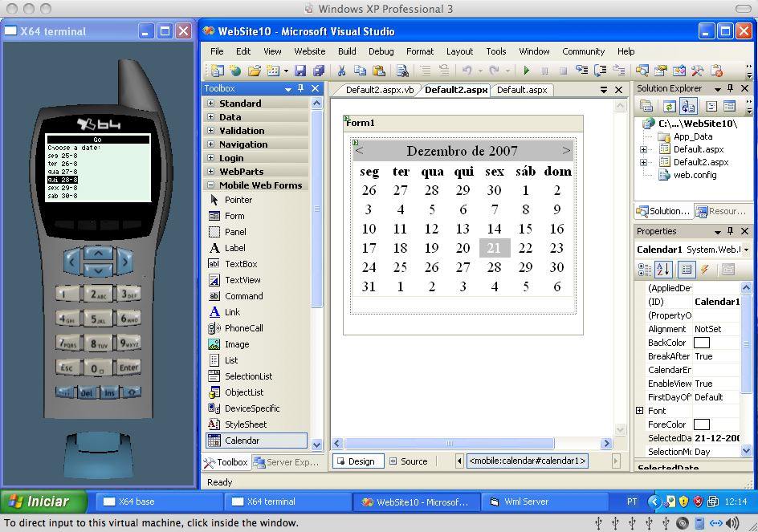Open the Calendar1 object dropdown in Properties
The height and width of the screenshot is (532, 758).
[x=747, y=250]
